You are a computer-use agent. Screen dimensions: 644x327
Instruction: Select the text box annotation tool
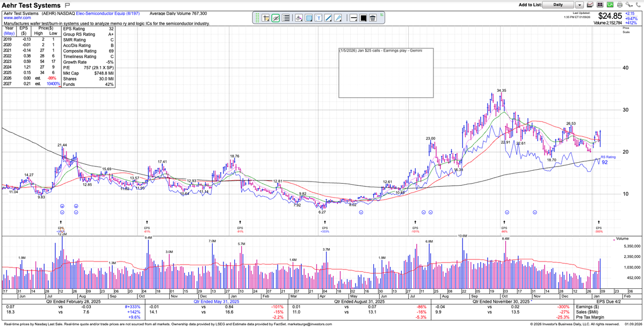tap(319, 18)
